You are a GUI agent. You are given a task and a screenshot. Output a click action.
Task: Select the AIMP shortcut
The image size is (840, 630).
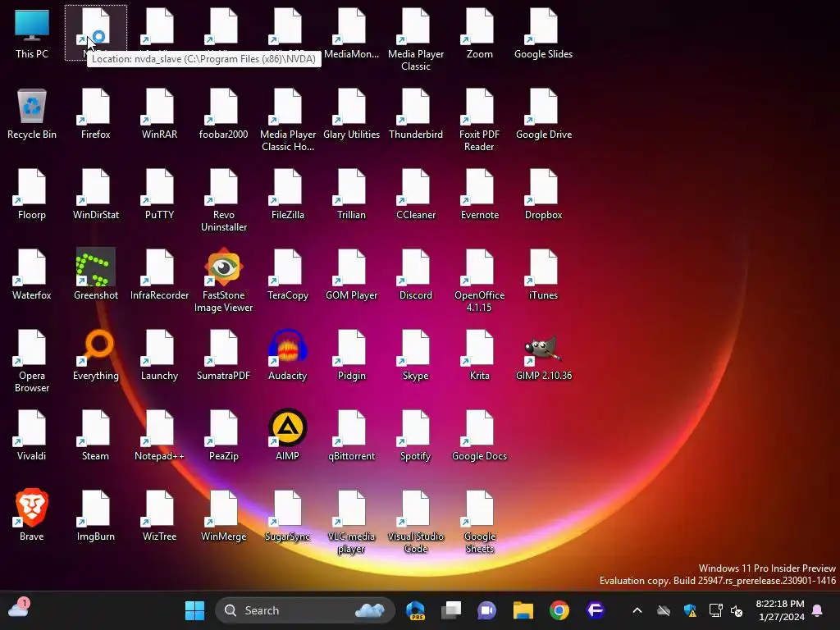(x=287, y=436)
